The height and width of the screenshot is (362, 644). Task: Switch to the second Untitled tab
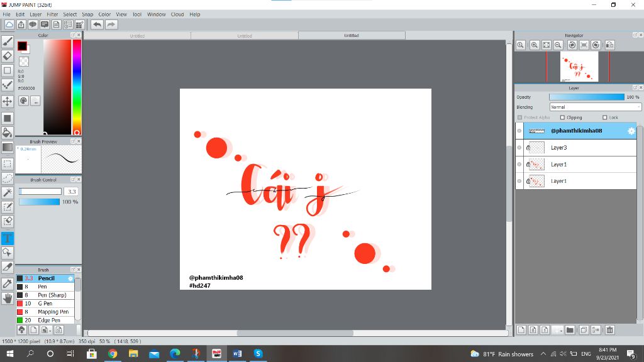[245, 36]
